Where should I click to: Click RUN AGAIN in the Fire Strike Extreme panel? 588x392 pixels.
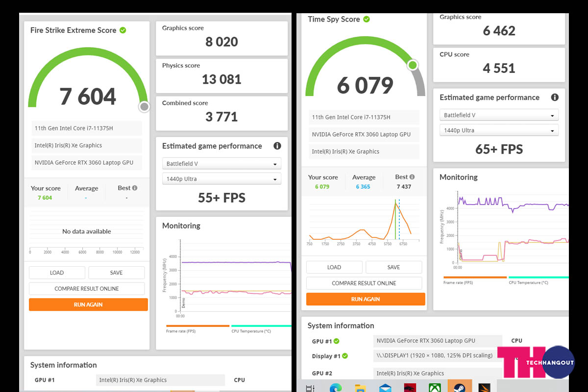click(x=88, y=304)
